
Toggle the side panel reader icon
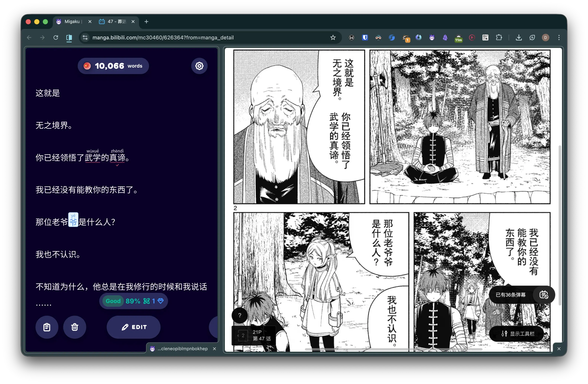coord(69,38)
